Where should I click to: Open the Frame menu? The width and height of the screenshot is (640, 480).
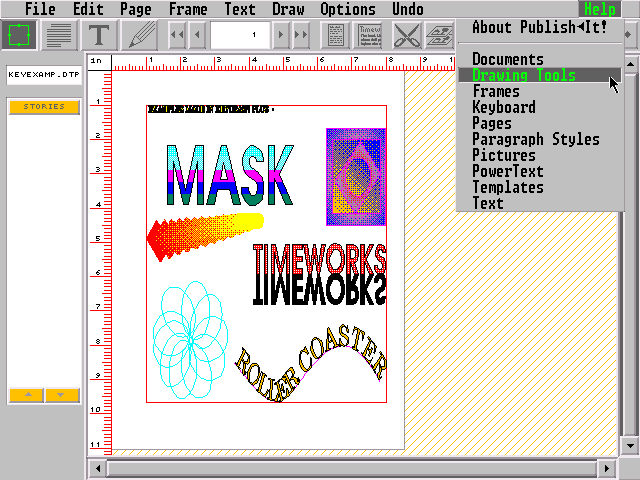point(188,9)
